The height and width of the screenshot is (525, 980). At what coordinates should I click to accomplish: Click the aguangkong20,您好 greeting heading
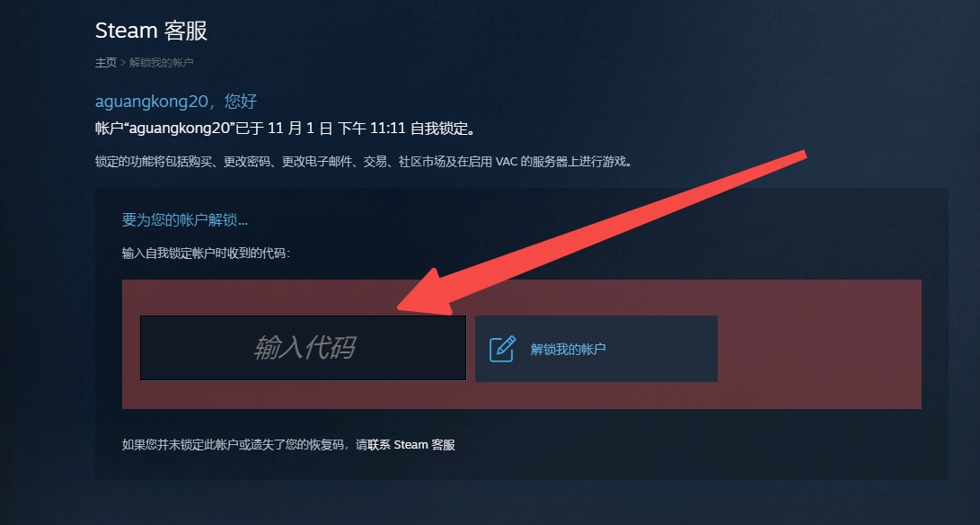176,102
